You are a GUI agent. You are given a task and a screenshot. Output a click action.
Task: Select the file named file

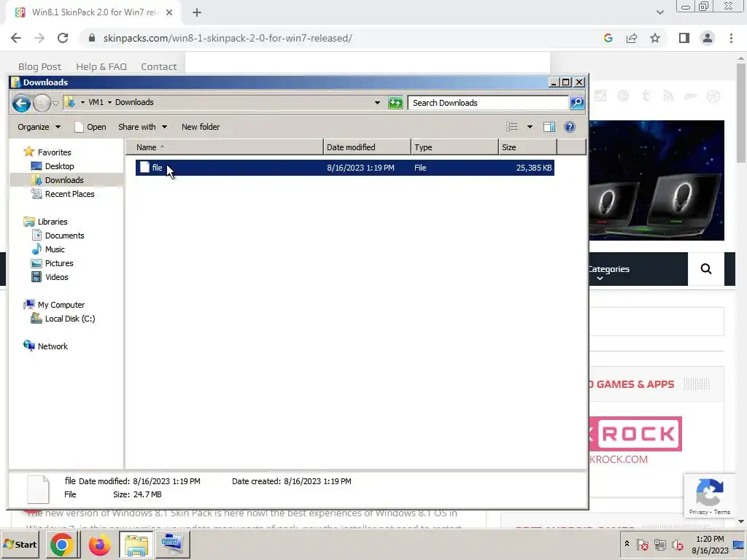tap(344, 168)
